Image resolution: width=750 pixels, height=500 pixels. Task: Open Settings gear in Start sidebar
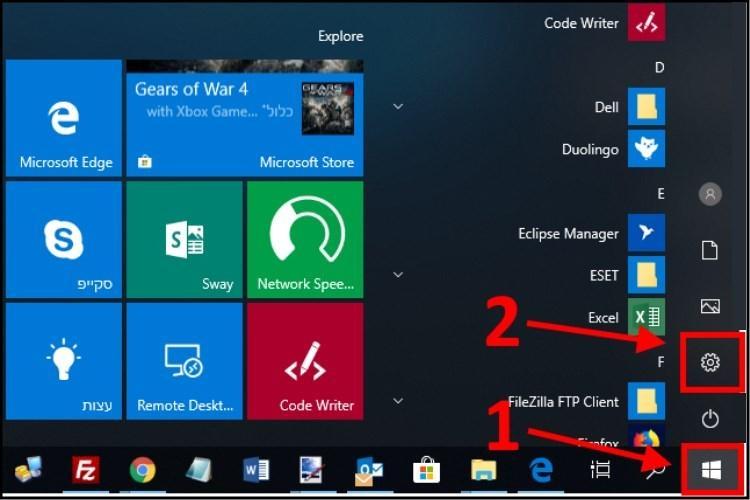(710, 362)
